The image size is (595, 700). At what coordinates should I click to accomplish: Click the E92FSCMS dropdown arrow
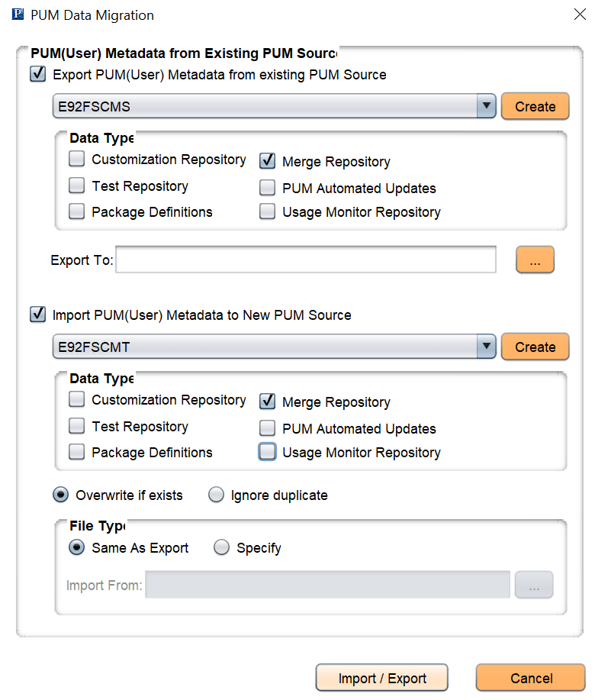(487, 106)
